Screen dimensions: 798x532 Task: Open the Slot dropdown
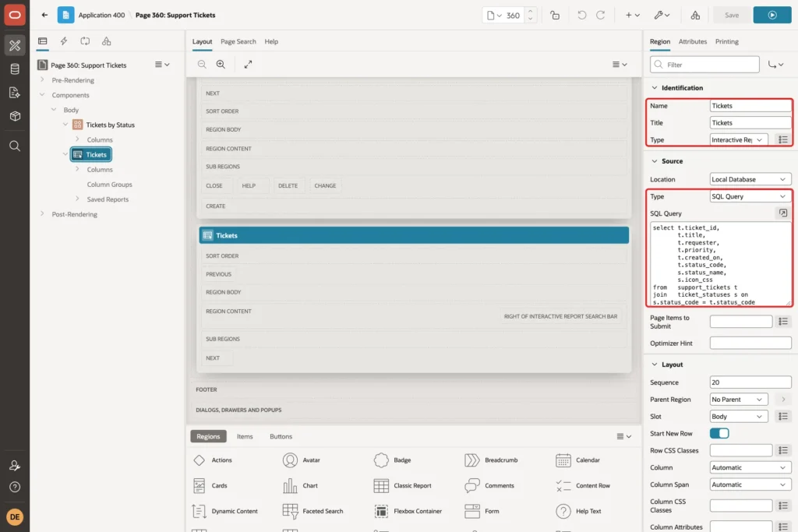coord(739,417)
